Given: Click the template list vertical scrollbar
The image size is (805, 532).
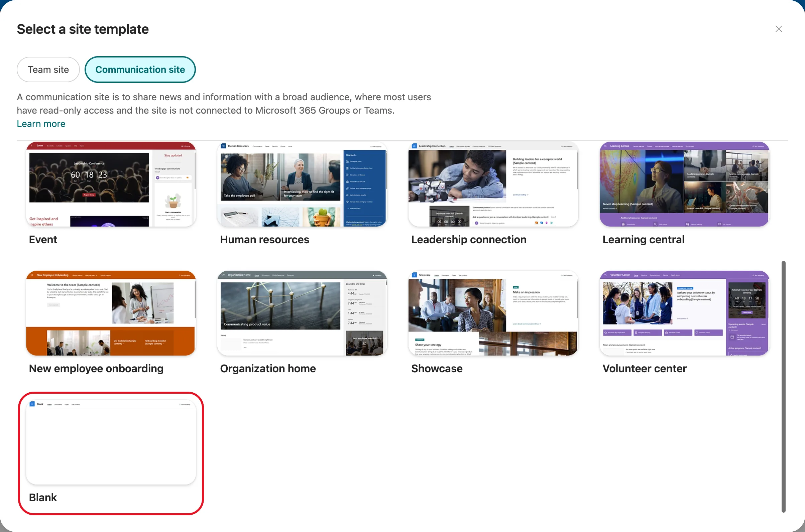Looking at the screenshot, I should click(783, 386).
